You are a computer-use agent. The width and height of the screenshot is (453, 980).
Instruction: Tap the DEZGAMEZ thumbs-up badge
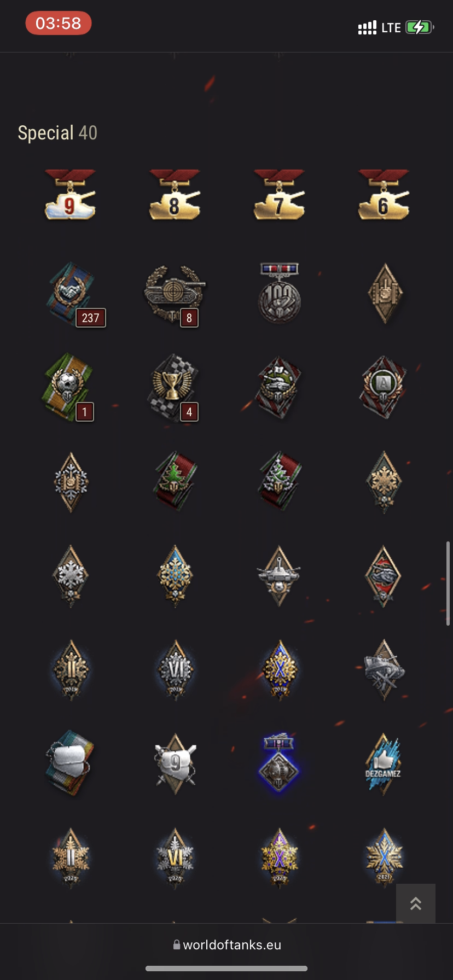click(x=384, y=763)
